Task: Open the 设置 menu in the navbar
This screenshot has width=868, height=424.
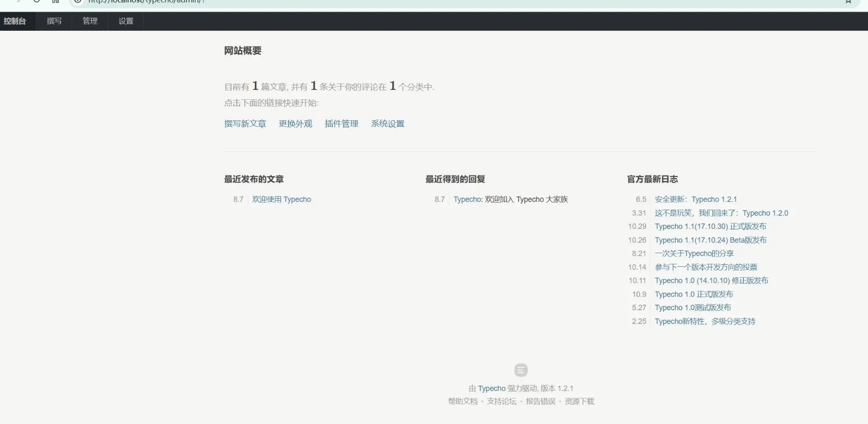Action: 126,21
